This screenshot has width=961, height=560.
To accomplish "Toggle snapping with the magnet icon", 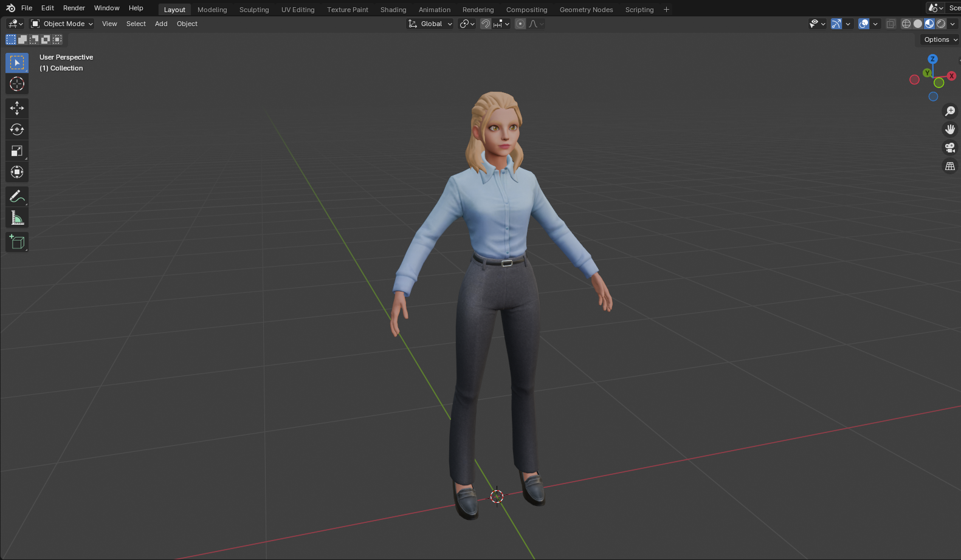I will [486, 24].
